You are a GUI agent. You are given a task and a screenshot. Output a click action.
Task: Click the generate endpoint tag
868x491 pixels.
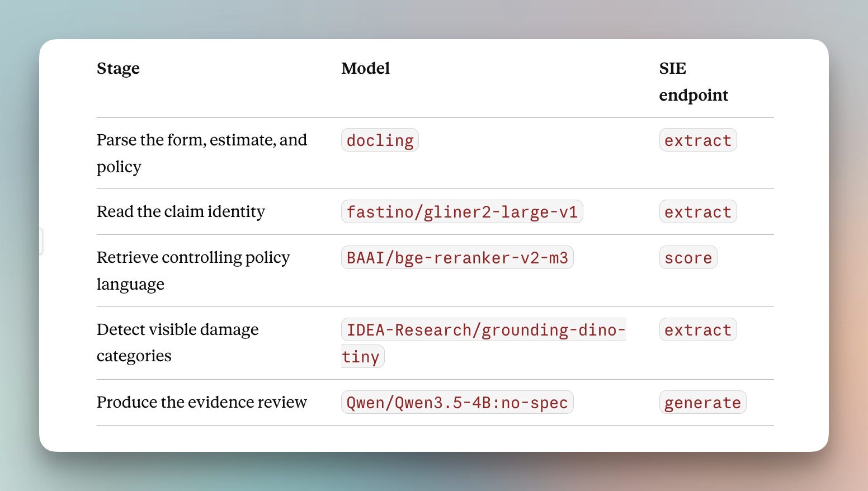(x=702, y=403)
